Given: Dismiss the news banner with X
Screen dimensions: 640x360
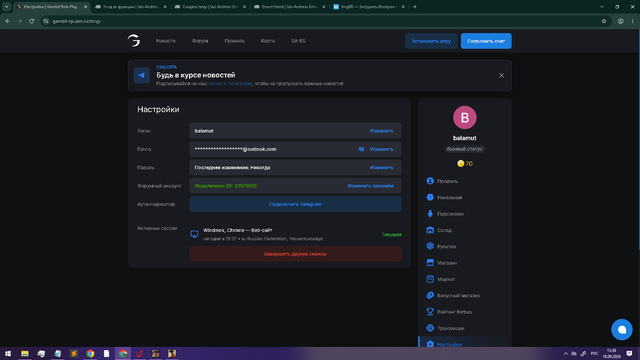Looking at the screenshot, I should tap(501, 76).
